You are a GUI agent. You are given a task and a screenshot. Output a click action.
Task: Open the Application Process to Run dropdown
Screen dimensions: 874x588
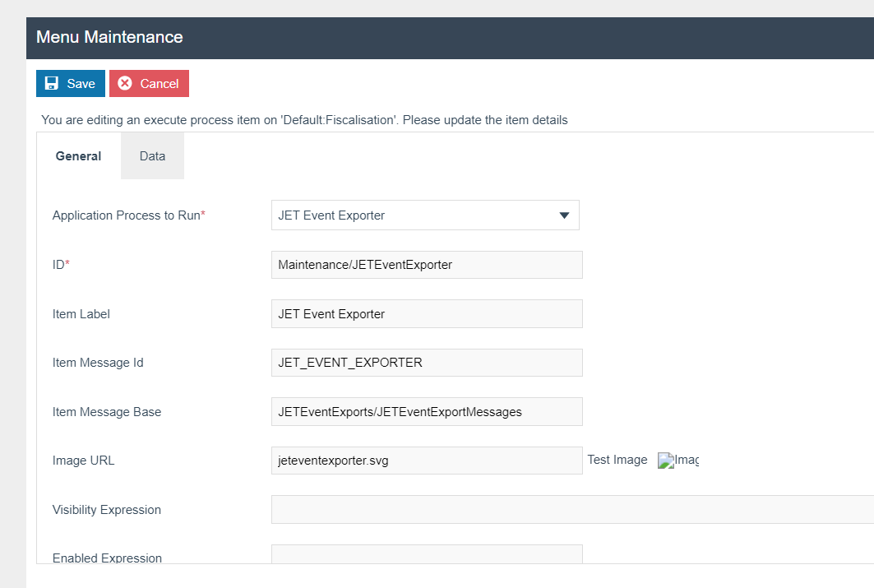pyautogui.click(x=424, y=215)
